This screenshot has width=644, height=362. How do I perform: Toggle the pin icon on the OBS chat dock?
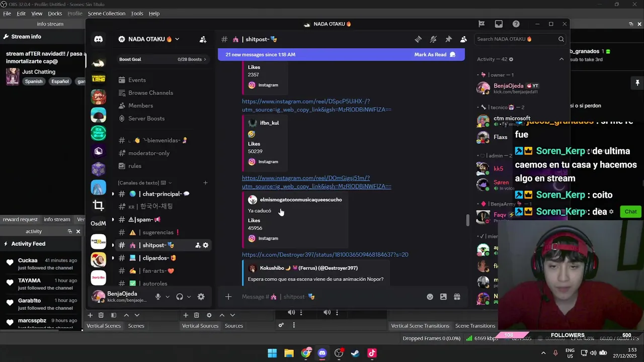pos(637,82)
